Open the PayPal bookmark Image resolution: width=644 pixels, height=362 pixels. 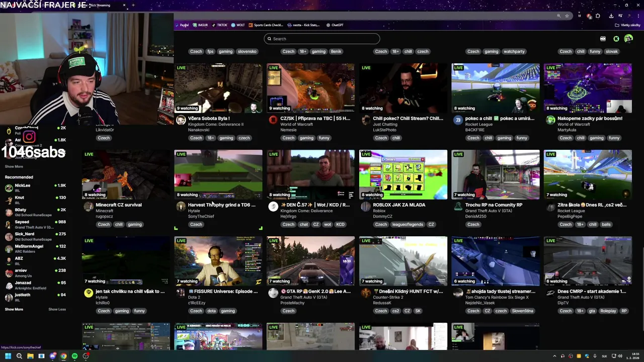click(182, 25)
